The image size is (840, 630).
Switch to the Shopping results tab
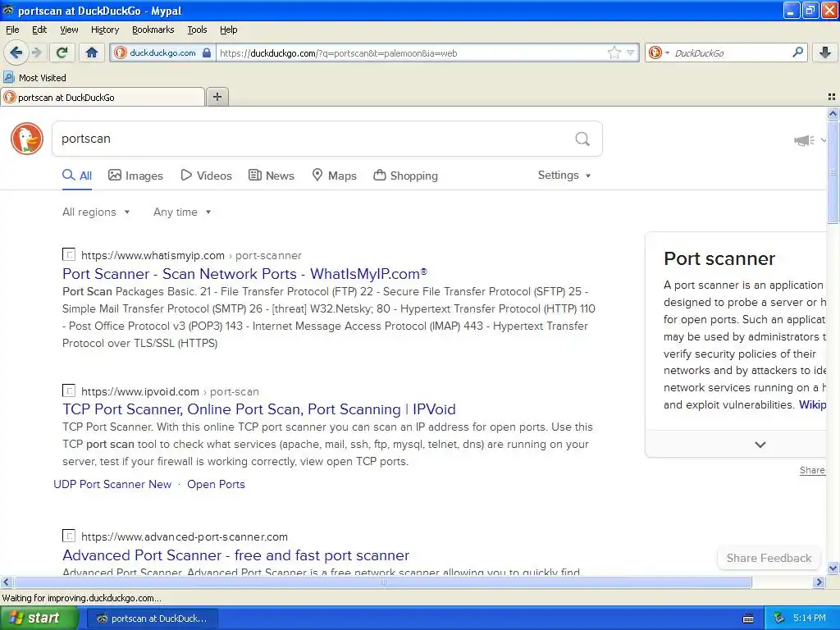tap(405, 176)
